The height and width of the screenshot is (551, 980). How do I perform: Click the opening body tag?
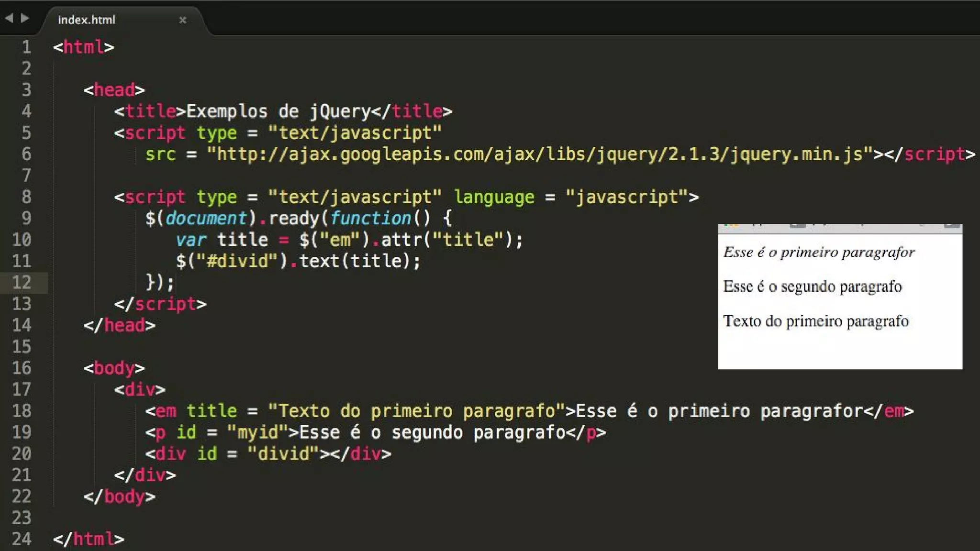114,368
